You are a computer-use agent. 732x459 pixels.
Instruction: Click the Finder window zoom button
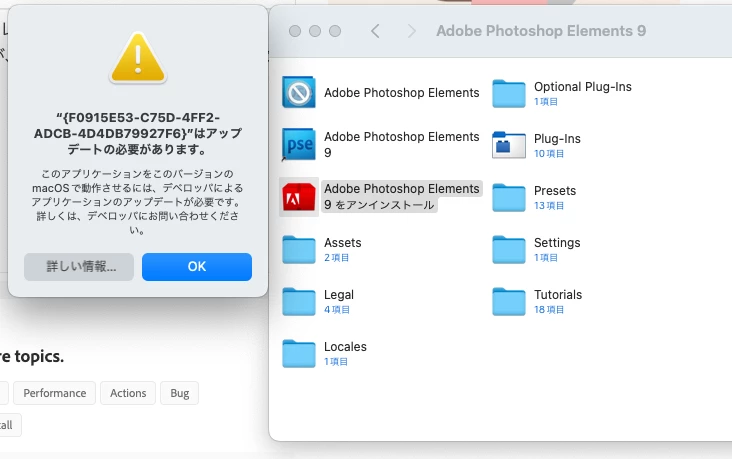[x=335, y=31]
